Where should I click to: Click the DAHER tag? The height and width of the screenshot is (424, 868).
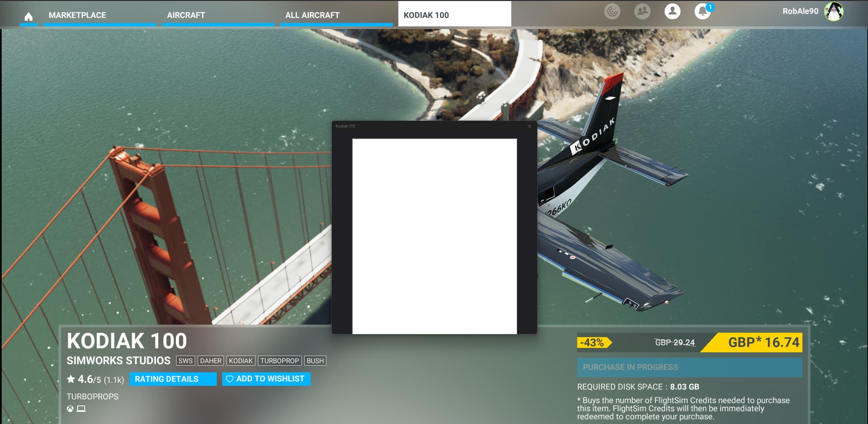coord(211,361)
